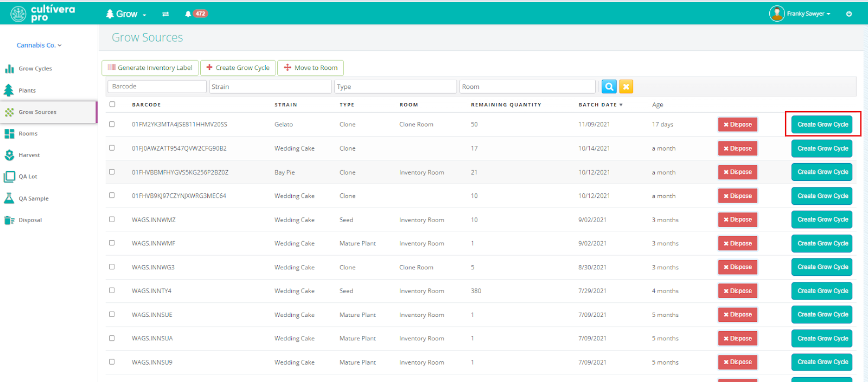Viewport: 868px width, 382px height.
Task: Check the row WAGS.INNWG3
Action: (112, 267)
